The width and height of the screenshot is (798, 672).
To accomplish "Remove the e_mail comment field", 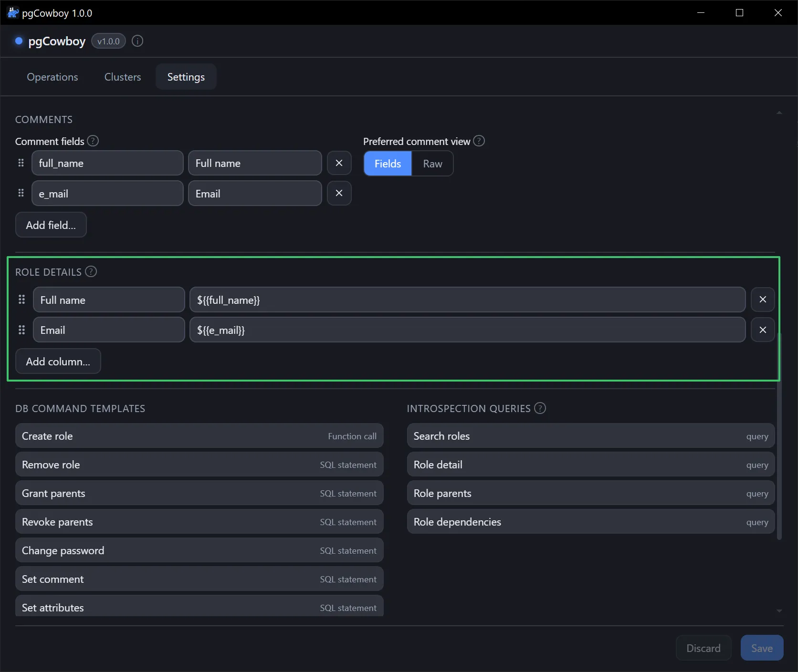I will click(339, 193).
